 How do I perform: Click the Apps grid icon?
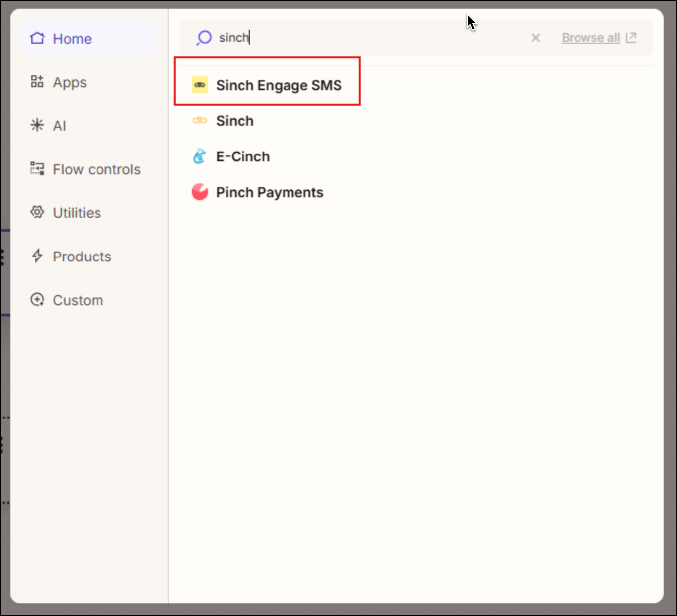[x=37, y=82]
